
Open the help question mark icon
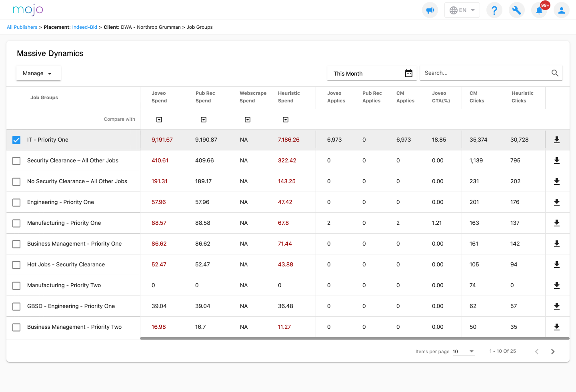pos(494,10)
